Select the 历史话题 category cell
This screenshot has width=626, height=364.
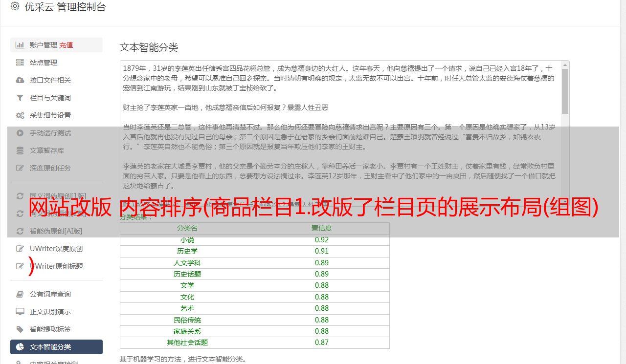187,274
